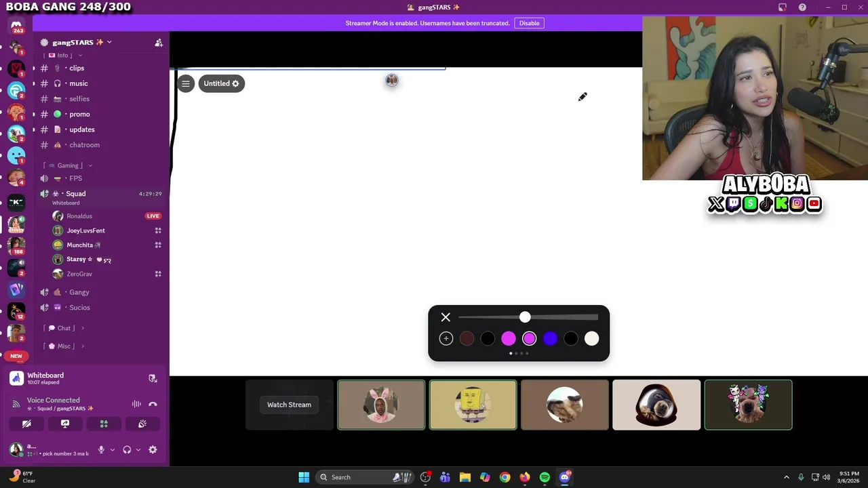868x488 pixels.
Task: Click ZeroGrav in the voice list
Action: (x=79, y=274)
